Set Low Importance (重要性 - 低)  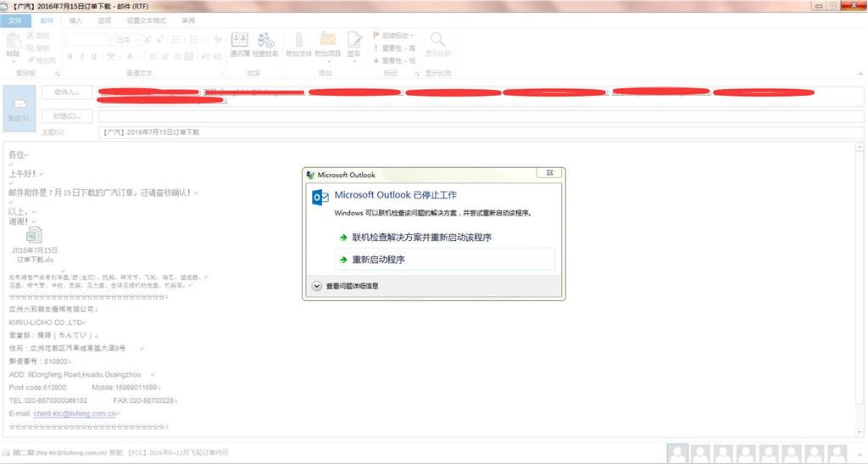point(395,60)
